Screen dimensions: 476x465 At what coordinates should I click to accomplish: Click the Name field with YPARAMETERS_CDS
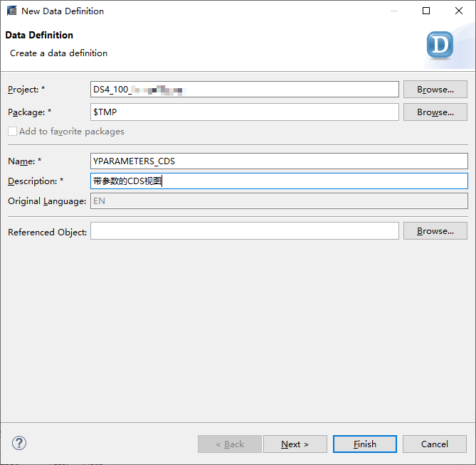[x=279, y=161]
